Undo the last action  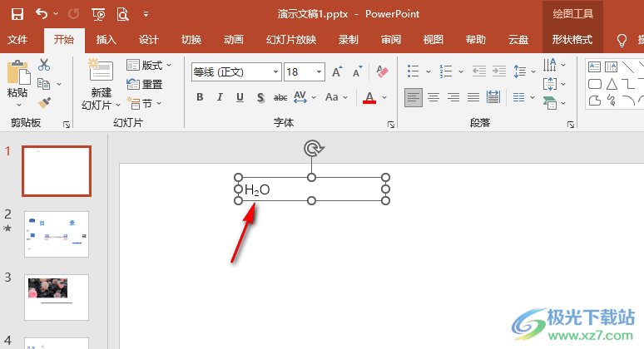click(x=42, y=14)
